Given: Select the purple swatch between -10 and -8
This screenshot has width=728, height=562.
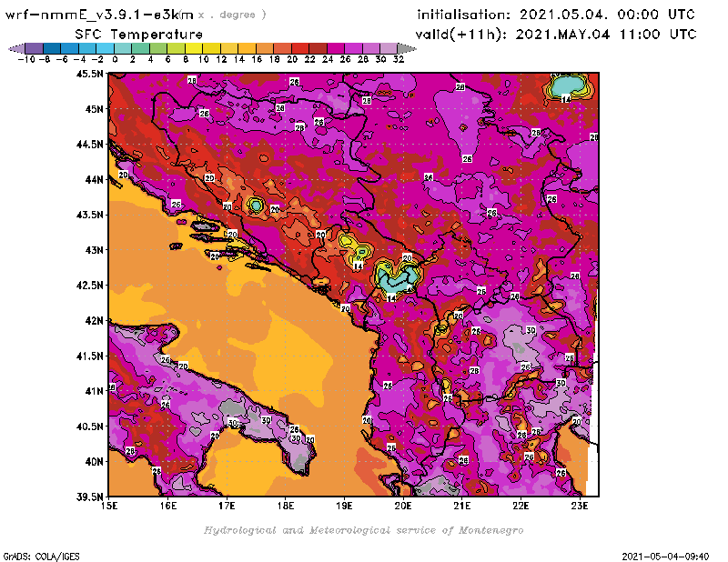Looking at the screenshot, I should pyautogui.click(x=35, y=48).
